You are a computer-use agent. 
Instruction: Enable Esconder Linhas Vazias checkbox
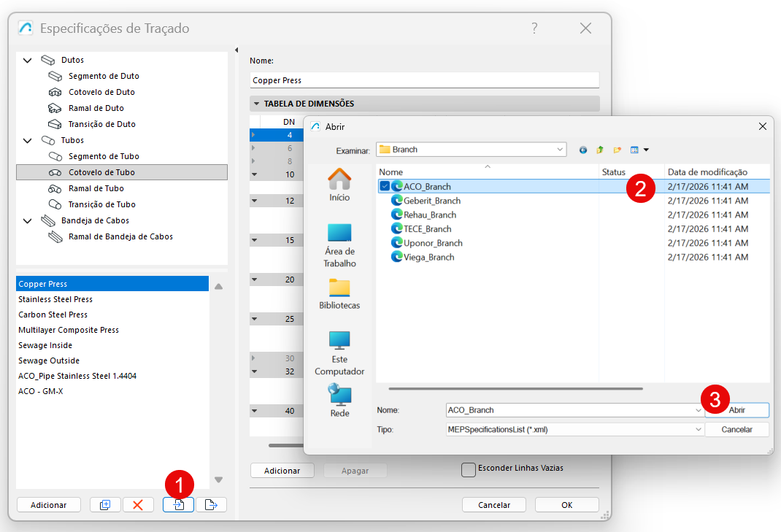click(468, 470)
